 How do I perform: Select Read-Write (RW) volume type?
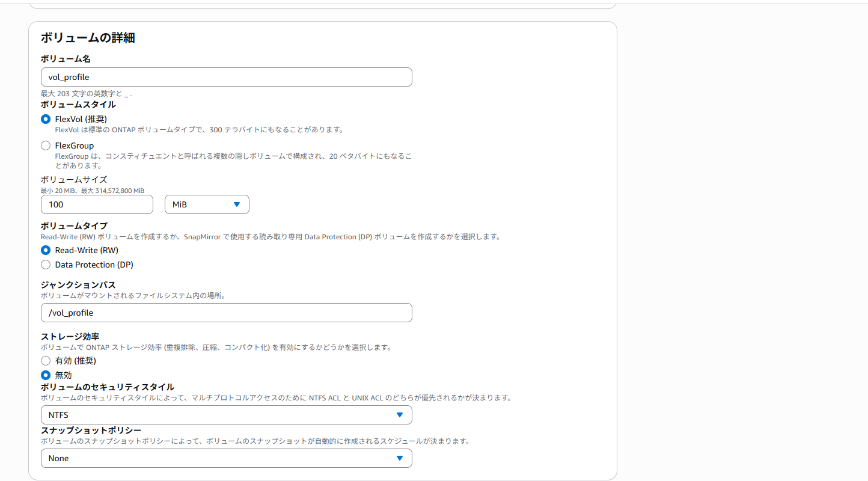click(46, 250)
